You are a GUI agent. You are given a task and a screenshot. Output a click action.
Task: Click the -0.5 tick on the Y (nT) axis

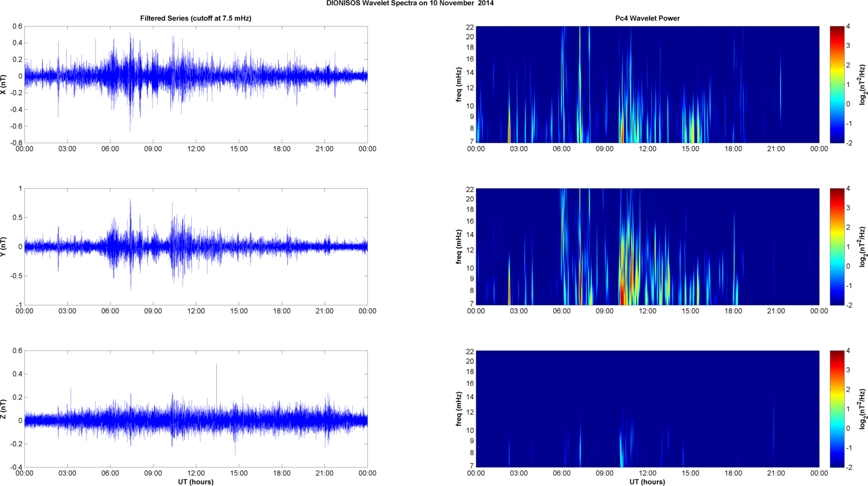click(x=17, y=276)
